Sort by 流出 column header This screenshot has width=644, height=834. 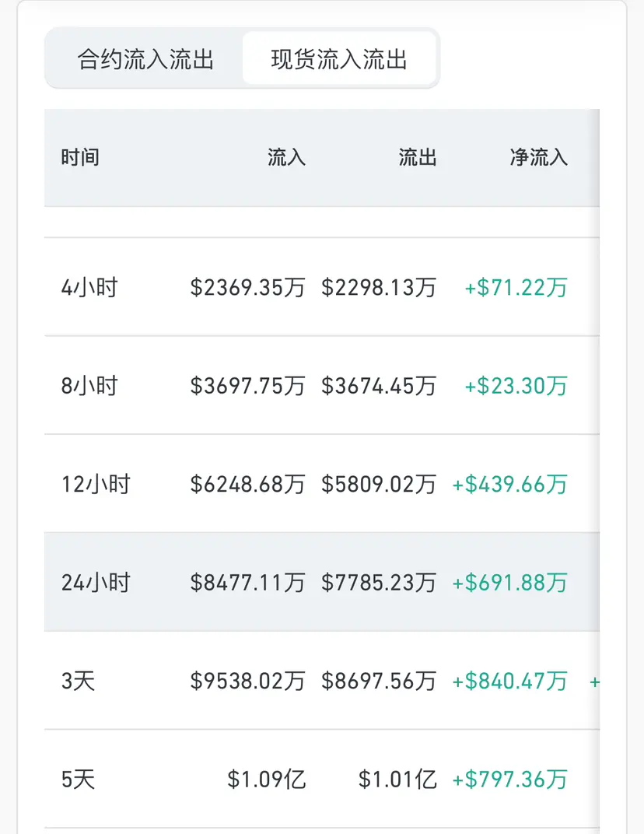pos(418,157)
